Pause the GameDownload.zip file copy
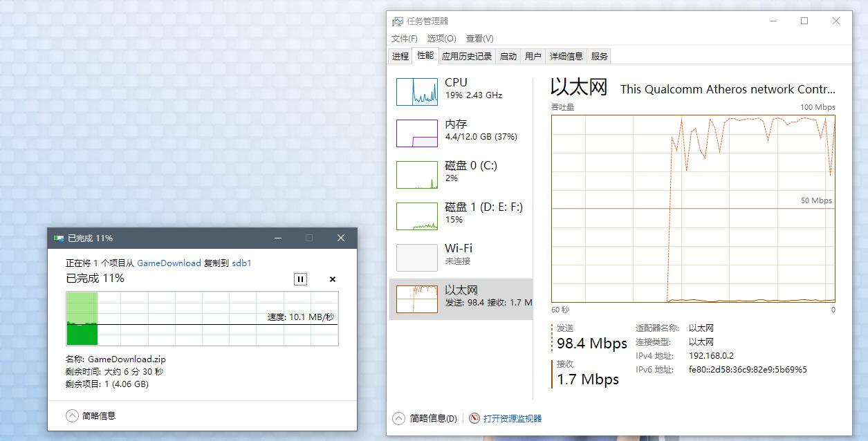868x441 pixels. [300, 279]
